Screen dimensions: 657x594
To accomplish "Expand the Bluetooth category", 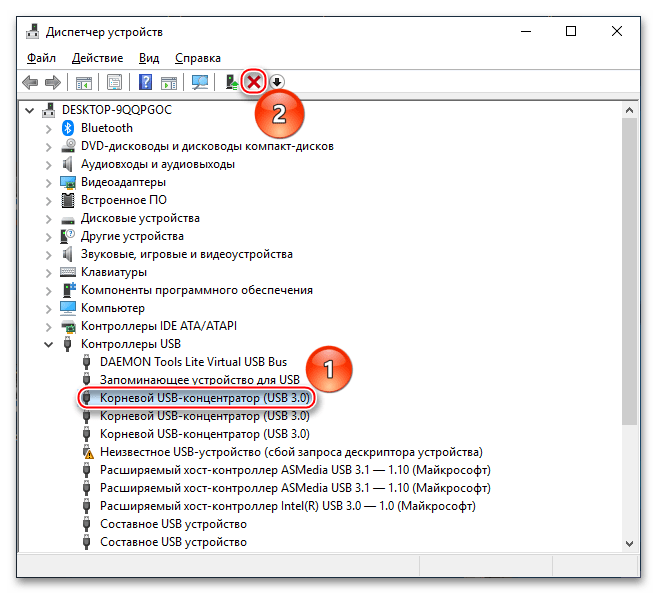I will click(x=48, y=128).
